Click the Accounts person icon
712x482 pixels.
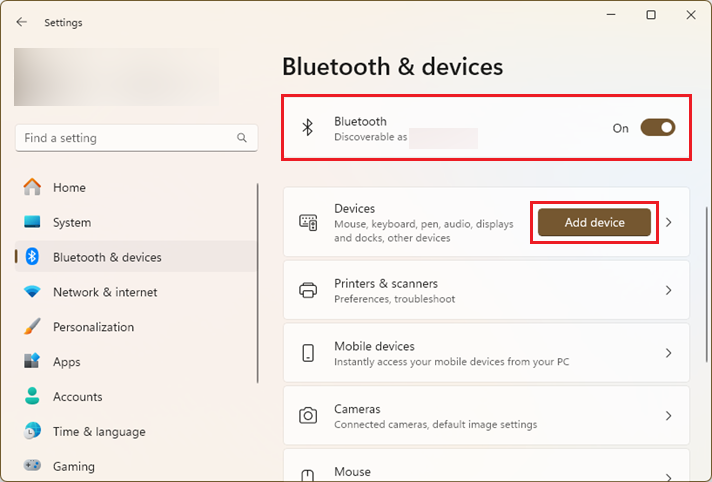(32, 396)
